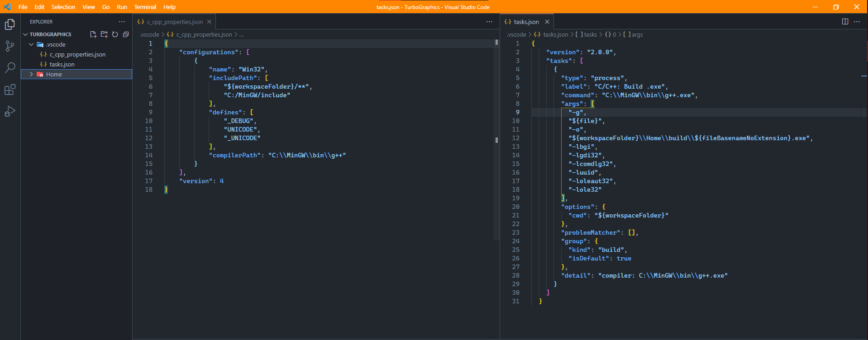This screenshot has width=868, height=340.
Task: Click JSON icon of tasks.json in tree
Action: pyautogui.click(x=43, y=64)
